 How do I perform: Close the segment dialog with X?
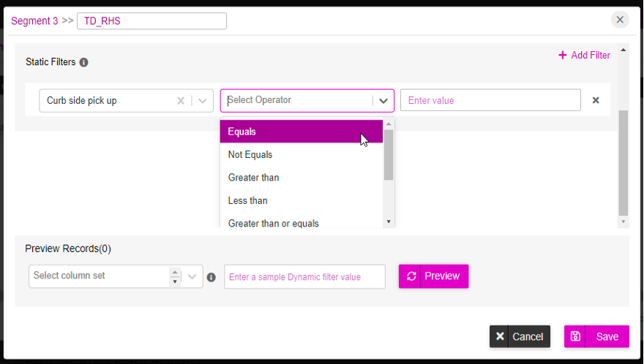pyautogui.click(x=620, y=19)
